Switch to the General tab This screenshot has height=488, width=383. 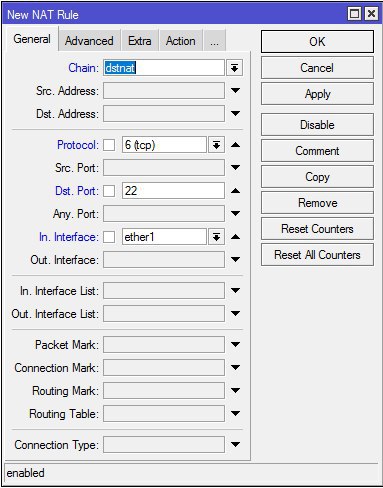(x=32, y=39)
